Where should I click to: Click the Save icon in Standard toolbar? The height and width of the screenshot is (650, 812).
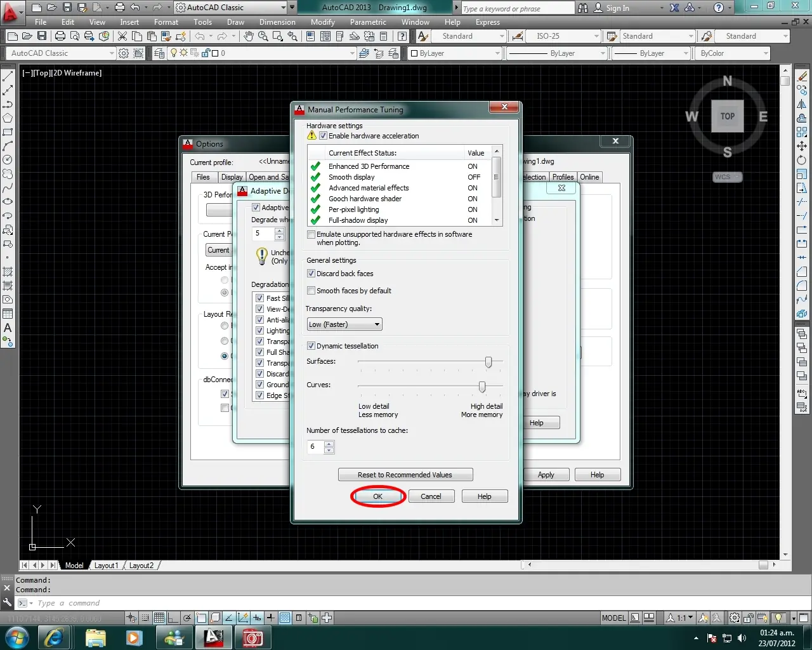click(42, 36)
